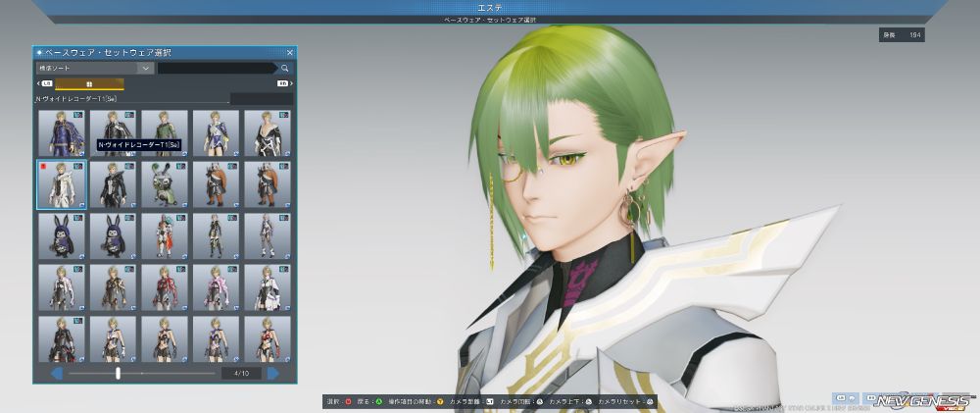Select the black coat thumbnail beside white coat

(x=113, y=184)
